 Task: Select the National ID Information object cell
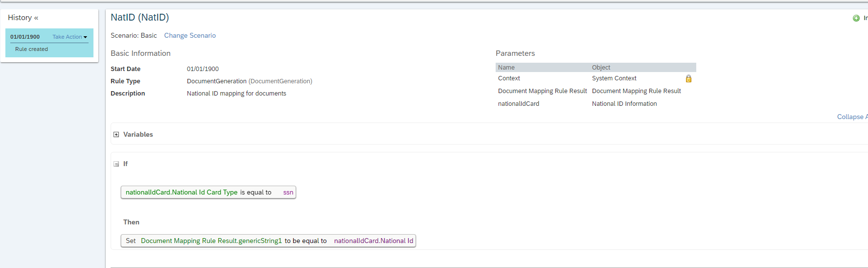[x=624, y=104]
